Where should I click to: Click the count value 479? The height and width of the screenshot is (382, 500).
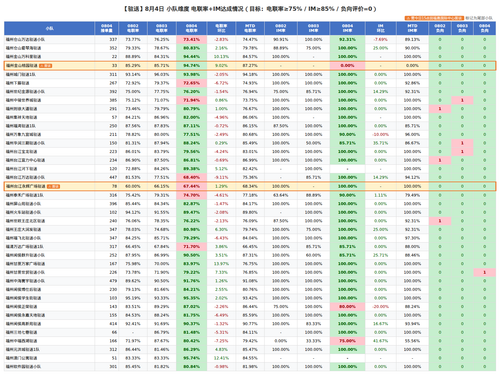pos(113,281)
